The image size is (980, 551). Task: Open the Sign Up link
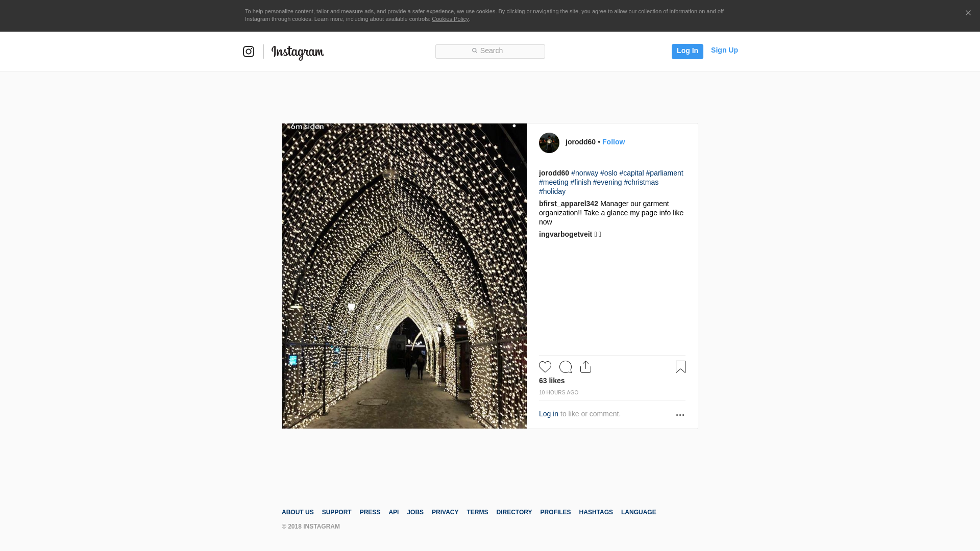pyautogui.click(x=724, y=50)
